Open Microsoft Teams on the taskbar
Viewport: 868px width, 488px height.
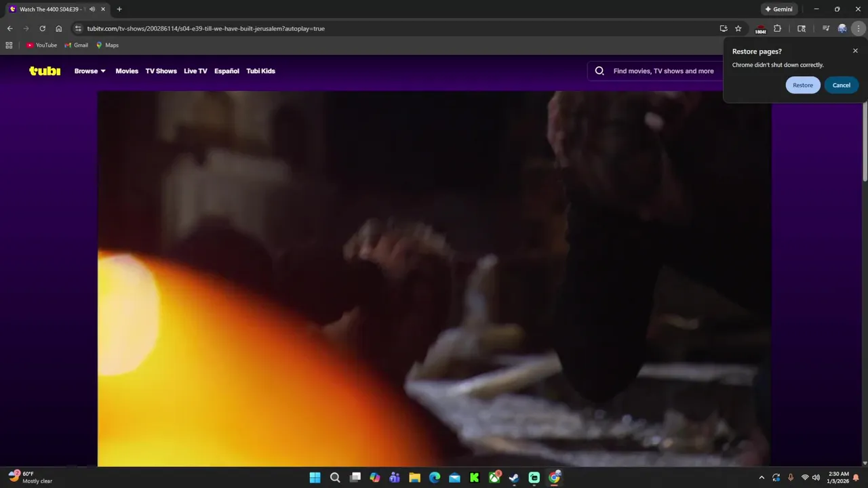[395, 477]
